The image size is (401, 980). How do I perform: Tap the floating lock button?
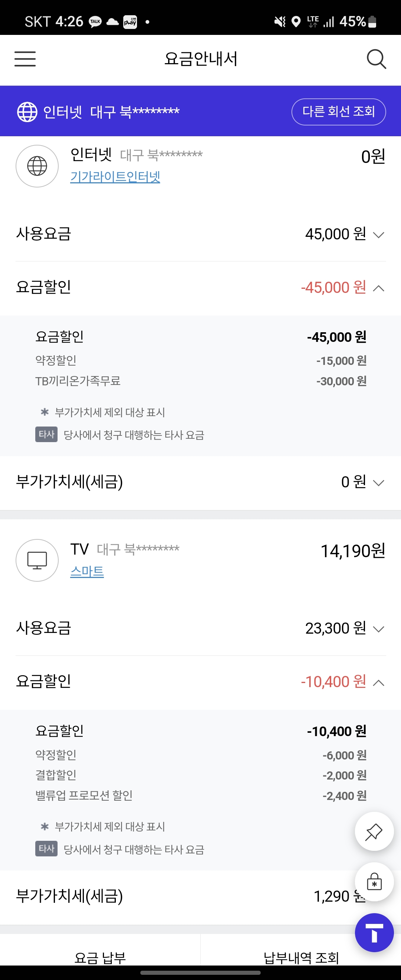374,882
